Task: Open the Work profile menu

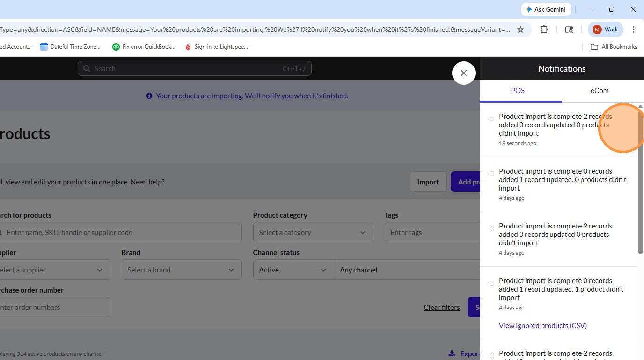Action: [x=606, y=29]
